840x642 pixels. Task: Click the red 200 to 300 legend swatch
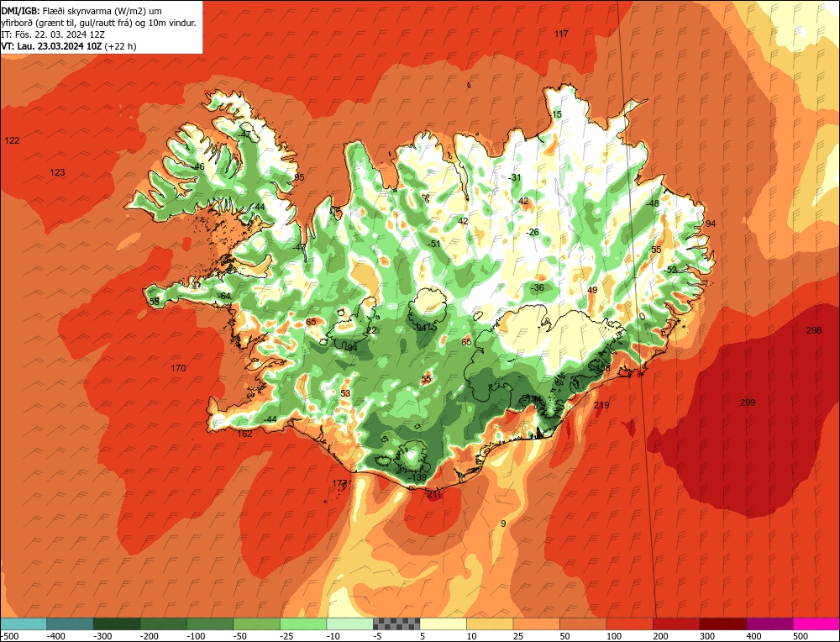676,624
